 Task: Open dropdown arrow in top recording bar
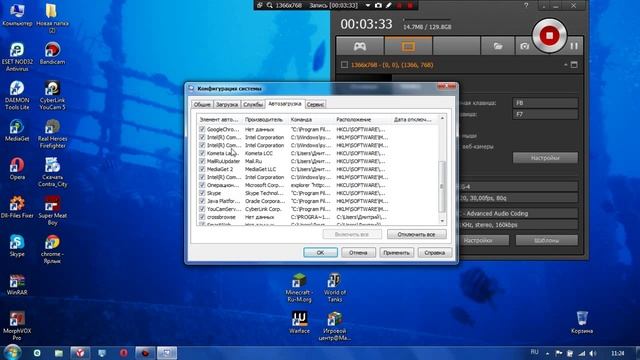click(368, 5)
